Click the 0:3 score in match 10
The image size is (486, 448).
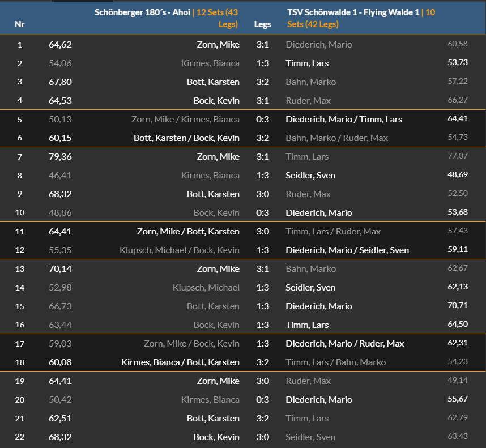[262, 213]
